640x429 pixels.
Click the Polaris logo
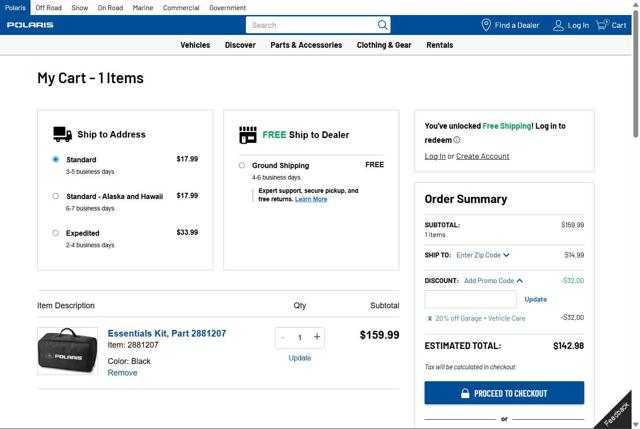click(x=30, y=25)
